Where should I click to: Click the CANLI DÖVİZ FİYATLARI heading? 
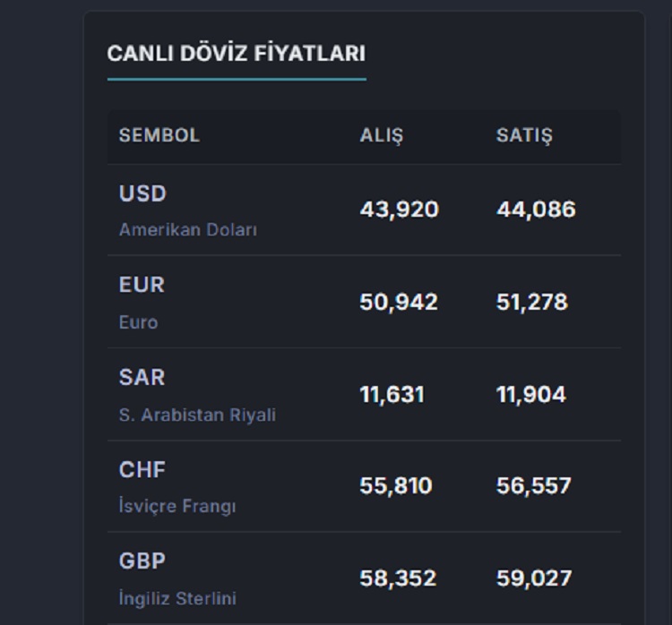[236, 54]
